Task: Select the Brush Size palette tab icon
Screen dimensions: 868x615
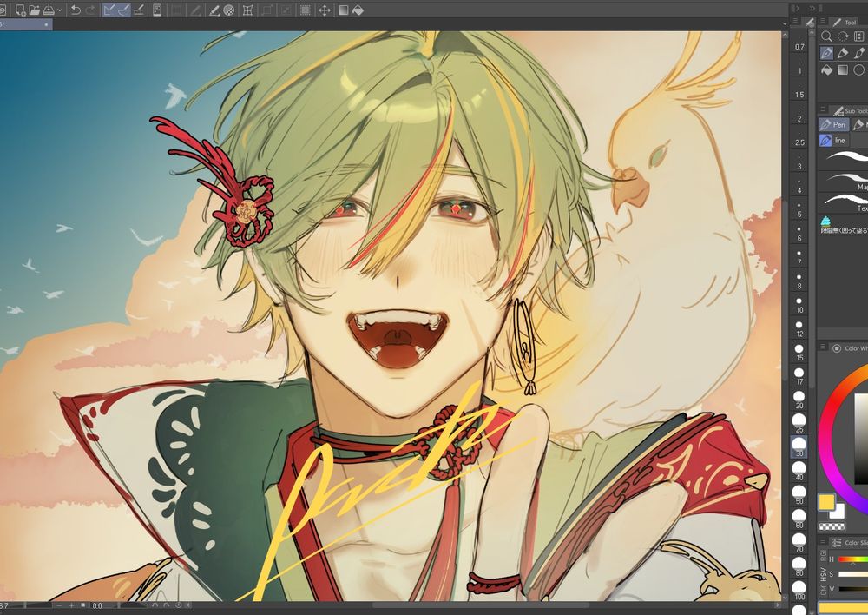Action: [x=810, y=22]
